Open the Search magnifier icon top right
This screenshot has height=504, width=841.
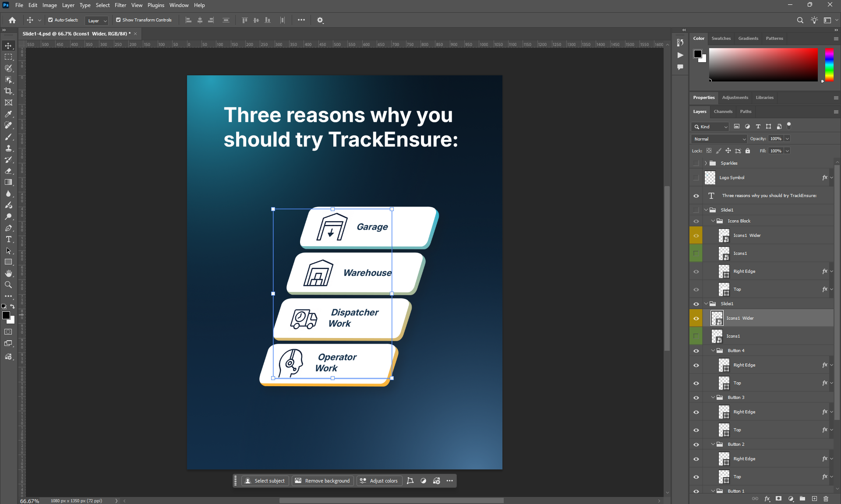tap(800, 20)
